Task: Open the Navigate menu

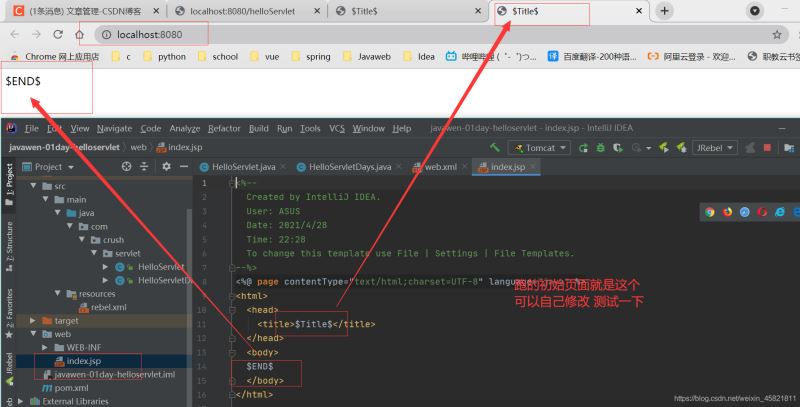Action: pos(114,129)
